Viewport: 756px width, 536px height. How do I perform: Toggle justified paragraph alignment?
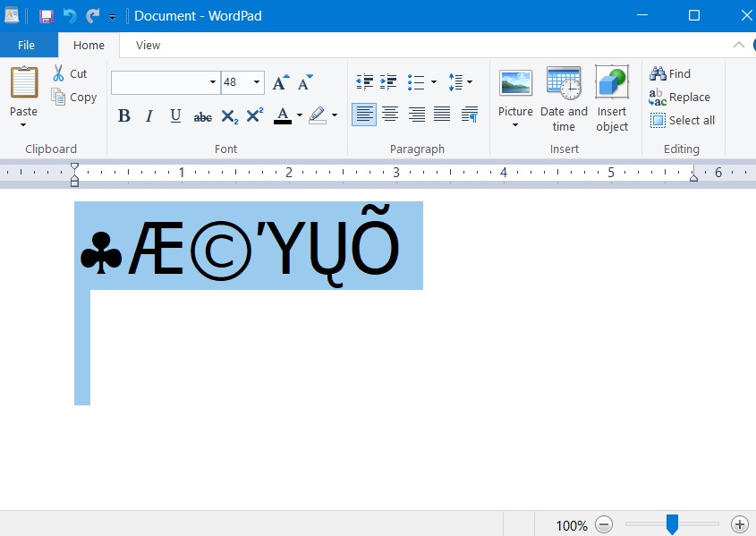(x=442, y=114)
